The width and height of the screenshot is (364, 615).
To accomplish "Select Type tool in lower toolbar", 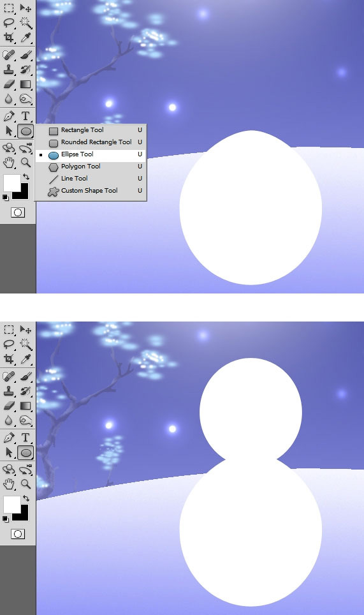I will 26,438.
